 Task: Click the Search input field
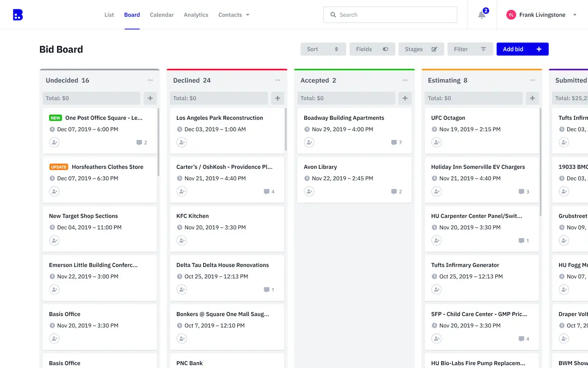(x=391, y=15)
